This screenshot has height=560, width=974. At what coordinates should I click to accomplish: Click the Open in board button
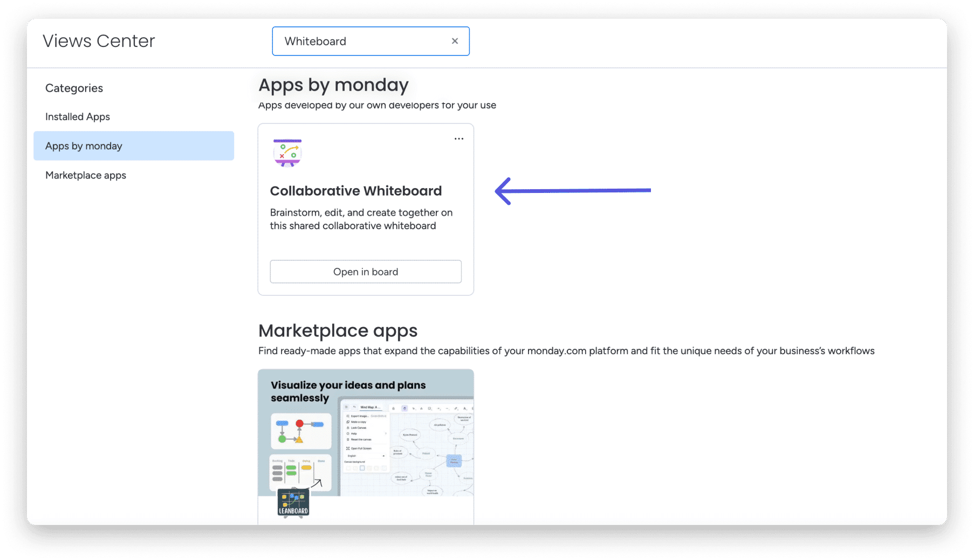366,272
